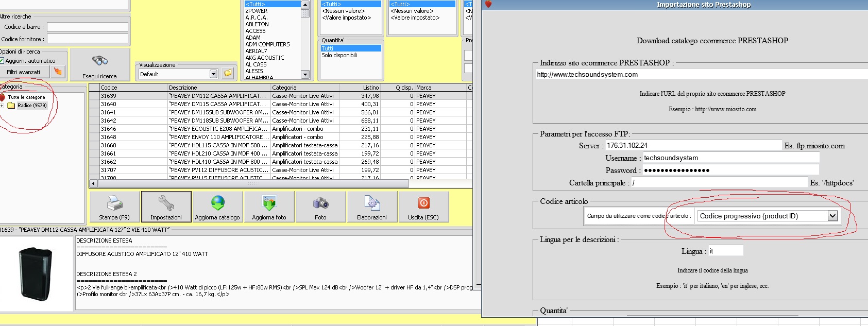Click left arrow of table horizontal scrollbar

[93, 183]
